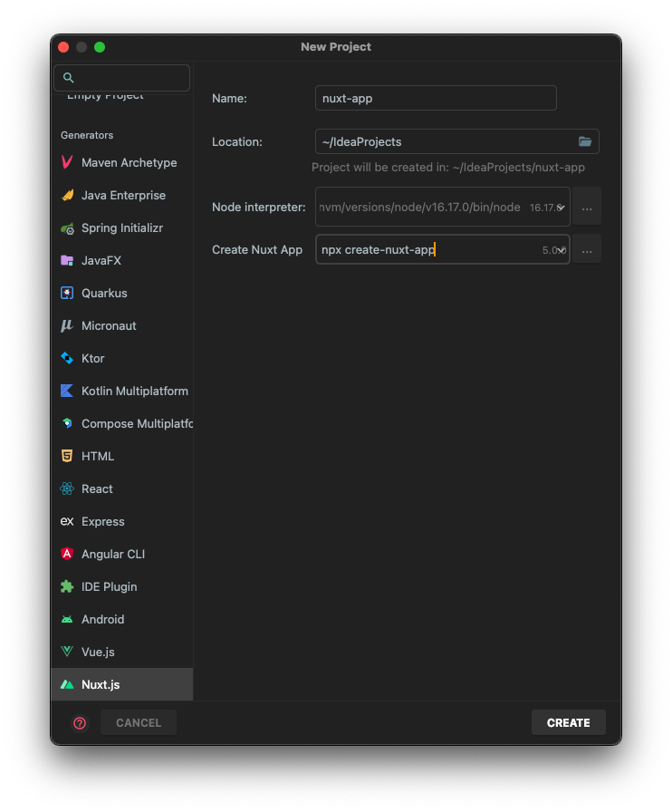Click the Ktor icon
The width and height of the screenshot is (672, 812).
coord(67,358)
